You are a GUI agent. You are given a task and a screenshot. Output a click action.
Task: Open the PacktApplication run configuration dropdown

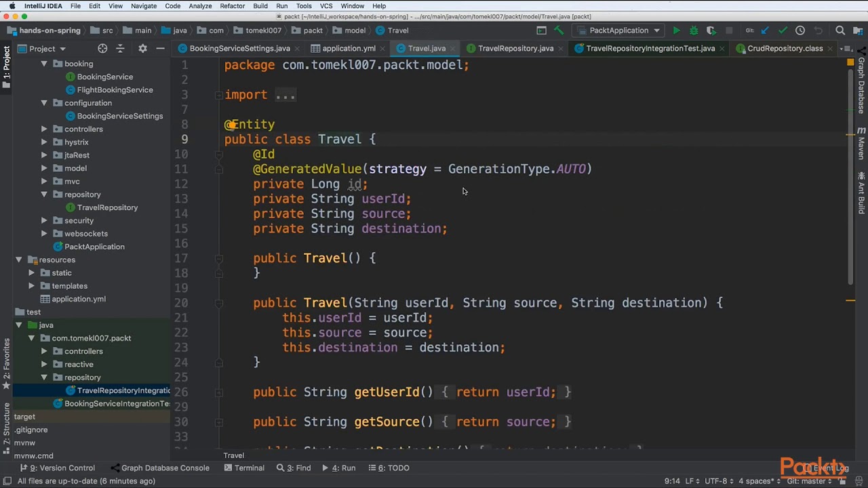click(x=618, y=30)
